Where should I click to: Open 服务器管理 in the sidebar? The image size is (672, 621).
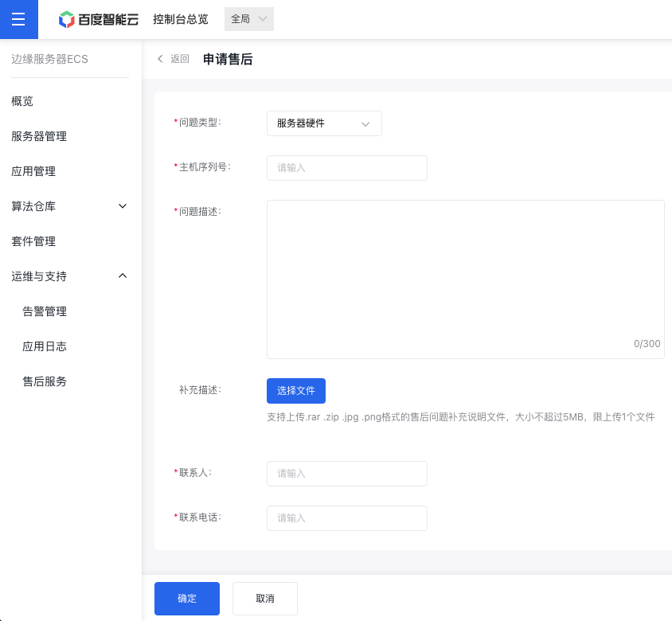[x=39, y=136]
